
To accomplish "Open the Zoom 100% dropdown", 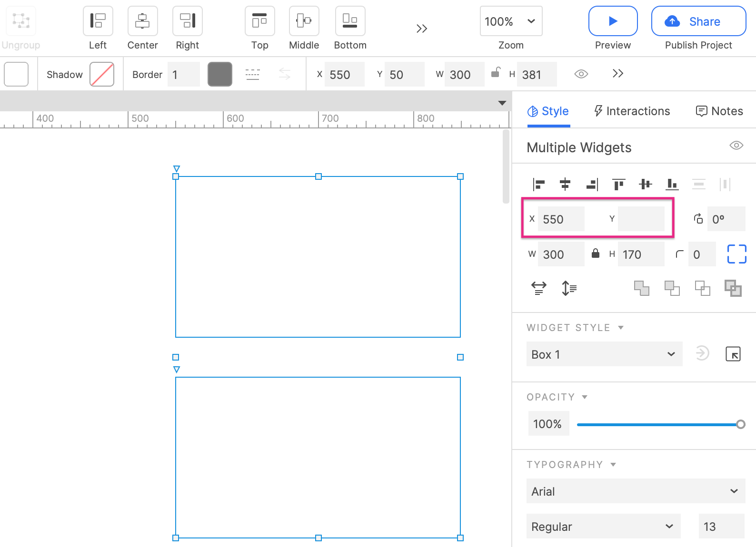I will (x=511, y=21).
